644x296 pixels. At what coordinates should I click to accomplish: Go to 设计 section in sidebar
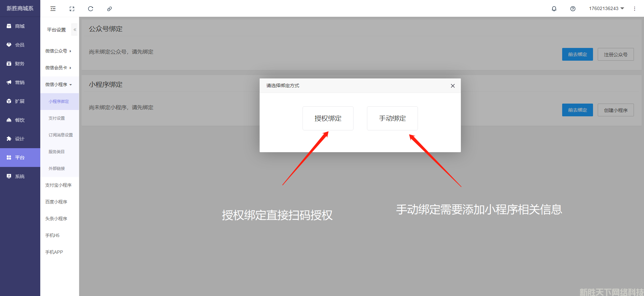point(20,139)
